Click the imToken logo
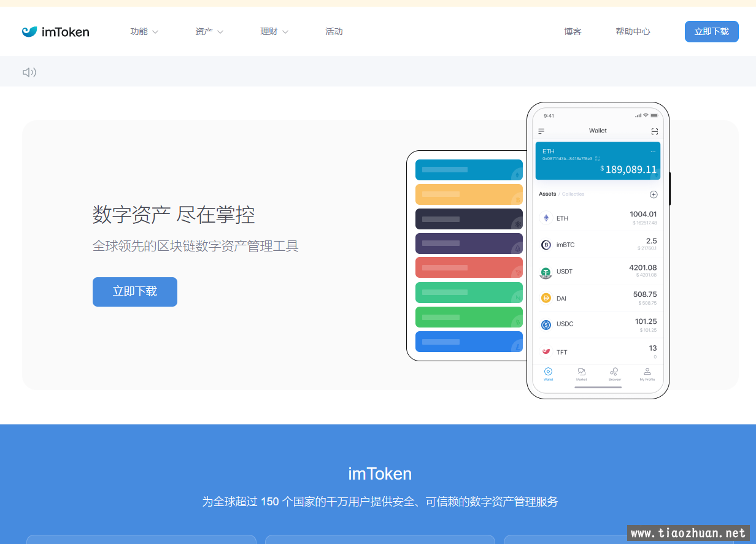The width and height of the screenshot is (756, 544). (55, 31)
